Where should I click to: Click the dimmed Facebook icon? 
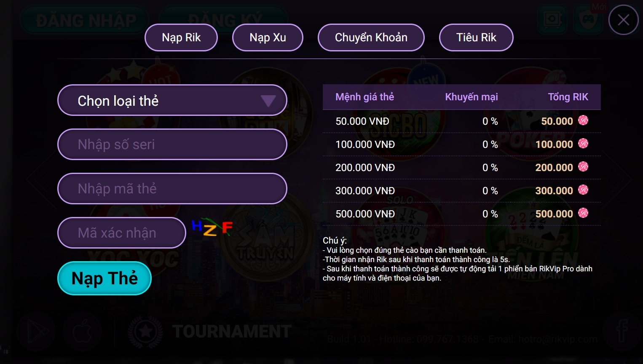click(x=622, y=332)
